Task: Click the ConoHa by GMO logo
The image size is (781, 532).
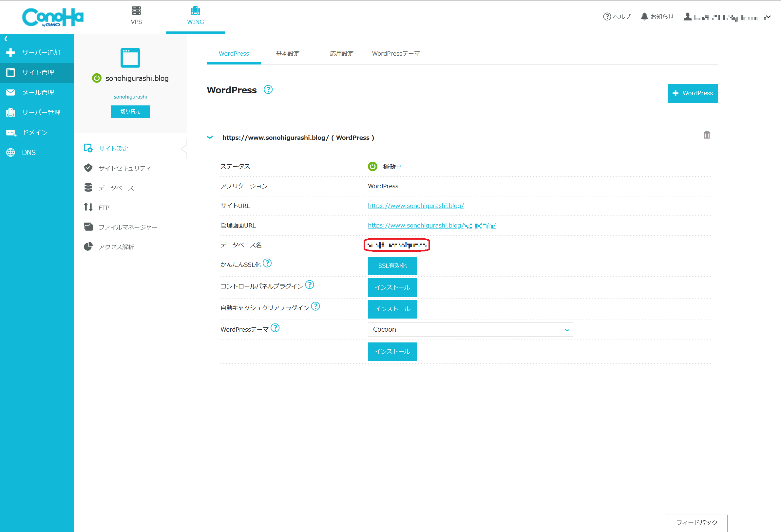Action: pyautogui.click(x=53, y=17)
